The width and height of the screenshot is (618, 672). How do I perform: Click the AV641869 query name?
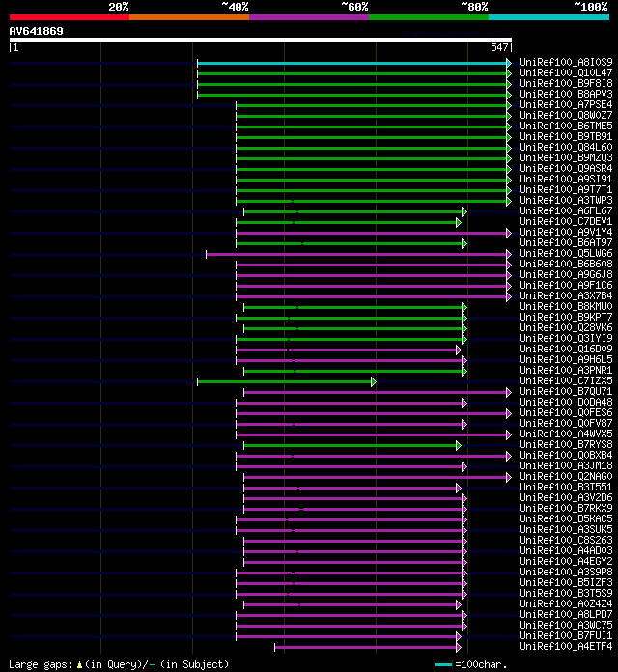pos(37,31)
